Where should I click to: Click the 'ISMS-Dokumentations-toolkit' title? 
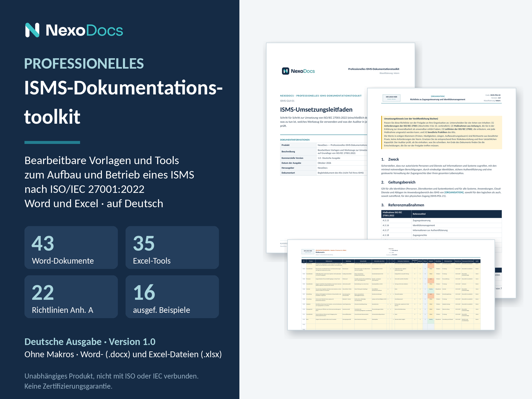click(123, 102)
